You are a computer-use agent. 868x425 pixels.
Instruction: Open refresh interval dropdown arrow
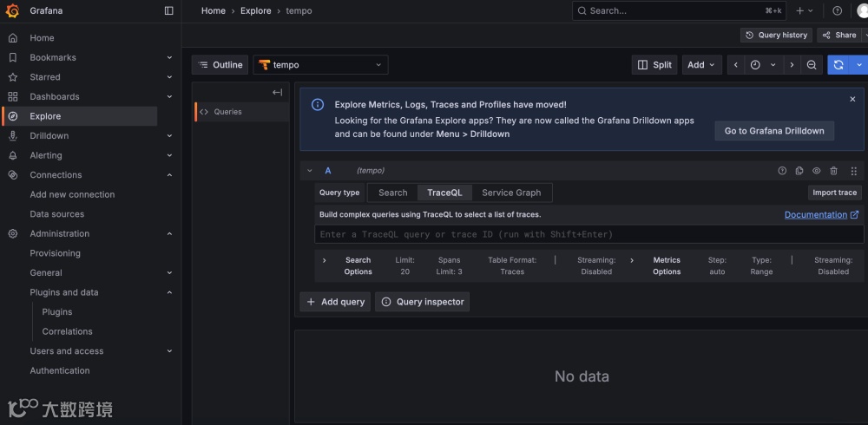pyautogui.click(x=859, y=65)
